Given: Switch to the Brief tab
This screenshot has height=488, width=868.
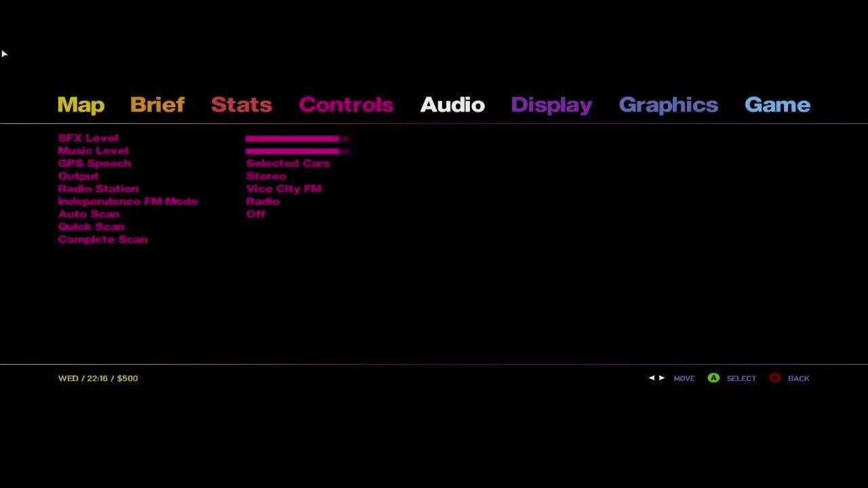Looking at the screenshot, I should pos(157,104).
